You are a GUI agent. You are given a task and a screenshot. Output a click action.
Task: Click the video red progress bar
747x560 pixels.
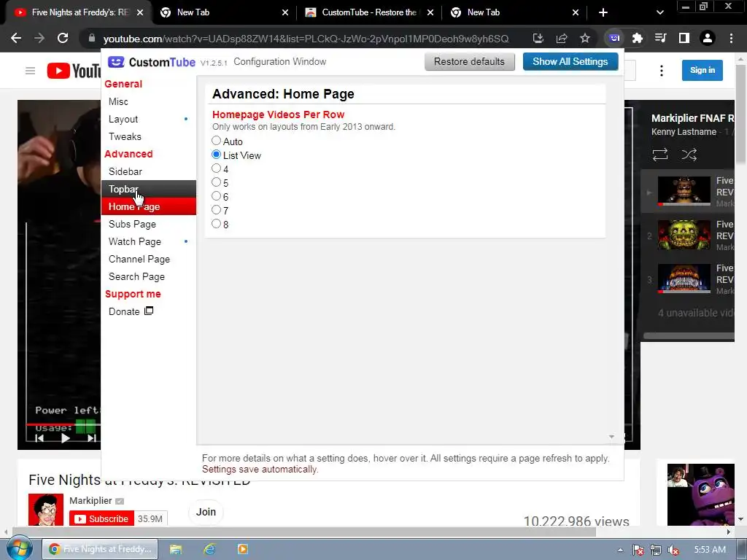click(x=63, y=424)
